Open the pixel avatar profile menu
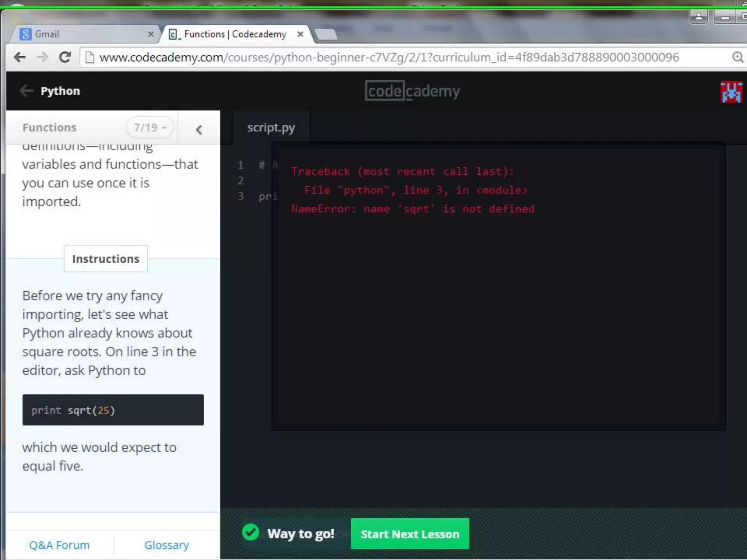This screenshot has width=747, height=560. pyautogui.click(x=731, y=92)
